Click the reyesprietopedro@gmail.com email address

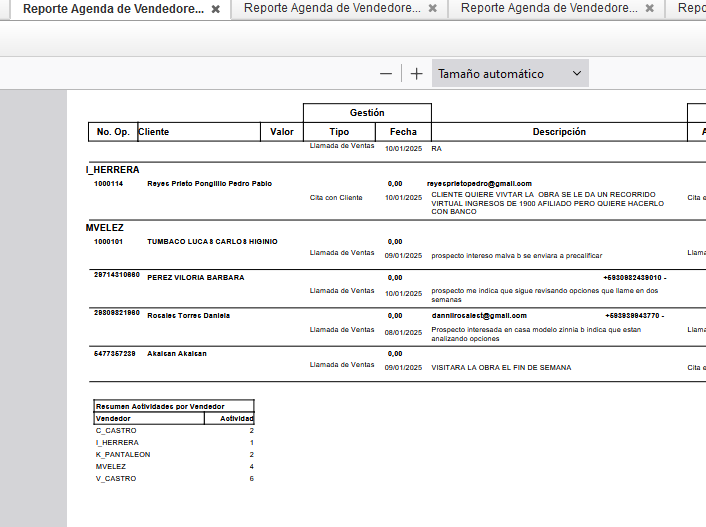pyautogui.click(x=479, y=184)
